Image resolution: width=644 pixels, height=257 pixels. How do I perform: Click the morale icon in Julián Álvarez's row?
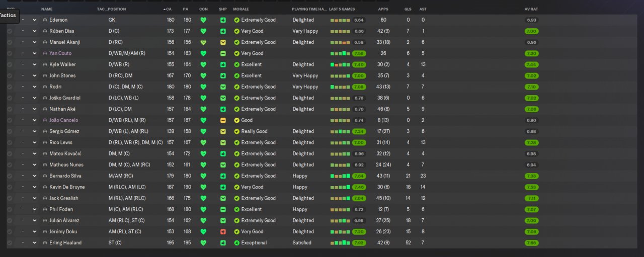(x=237, y=220)
